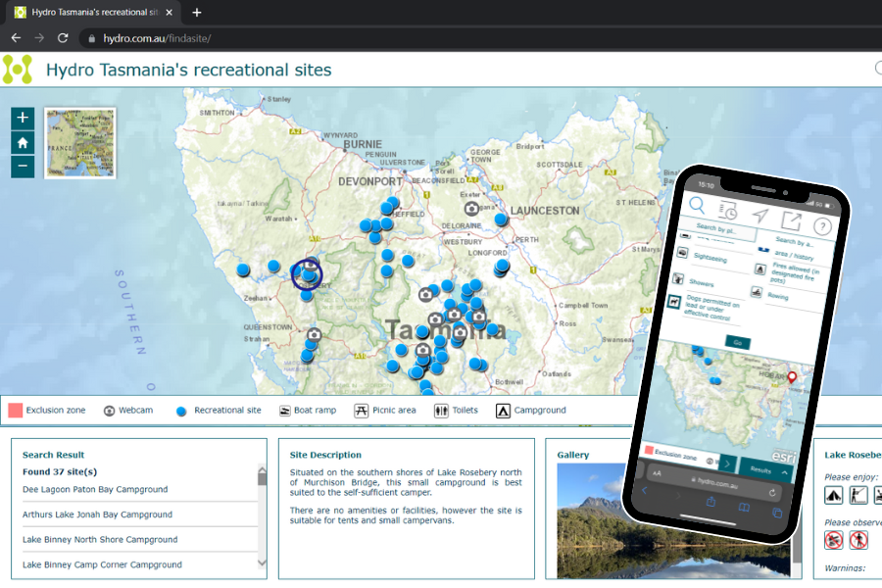Tap the share/export icon on the phone toolbar

pyautogui.click(x=791, y=220)
